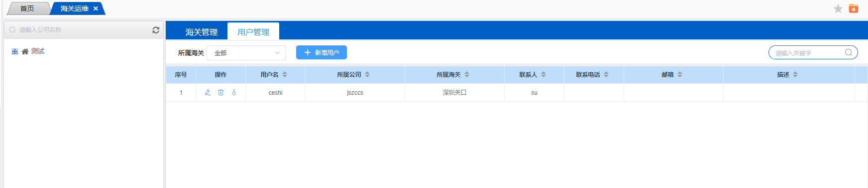Click the row number 1 cell
The image size is (868, 188).
coord(181,93)
